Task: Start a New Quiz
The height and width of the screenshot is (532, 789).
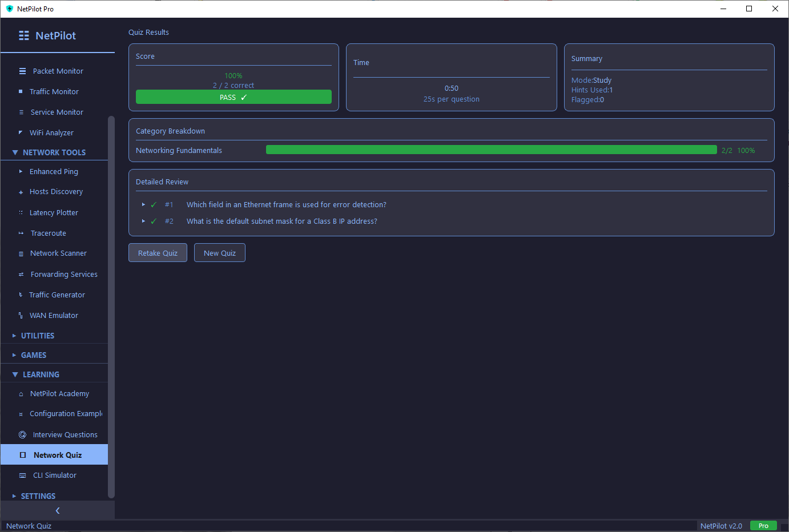Action: pyautogui.click(x=219, y=253)
